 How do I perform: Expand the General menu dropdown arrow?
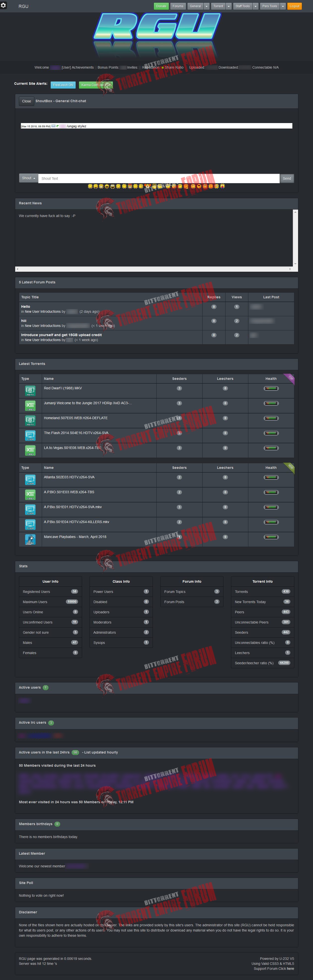[x=207, y=6]
